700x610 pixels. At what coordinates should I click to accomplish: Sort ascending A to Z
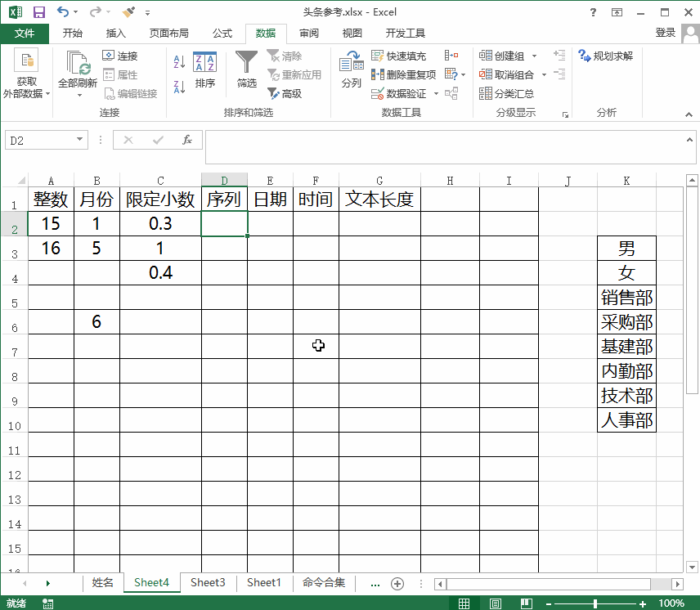(179, 61)
